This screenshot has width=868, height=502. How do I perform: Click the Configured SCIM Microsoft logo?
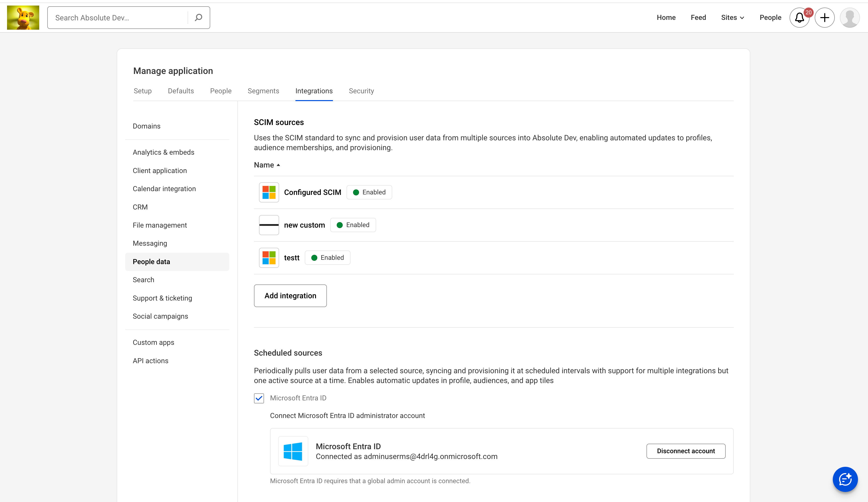click(269, 192)
